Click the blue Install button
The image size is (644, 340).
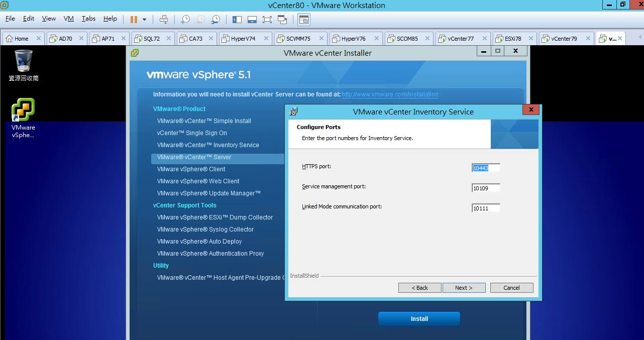419,319
